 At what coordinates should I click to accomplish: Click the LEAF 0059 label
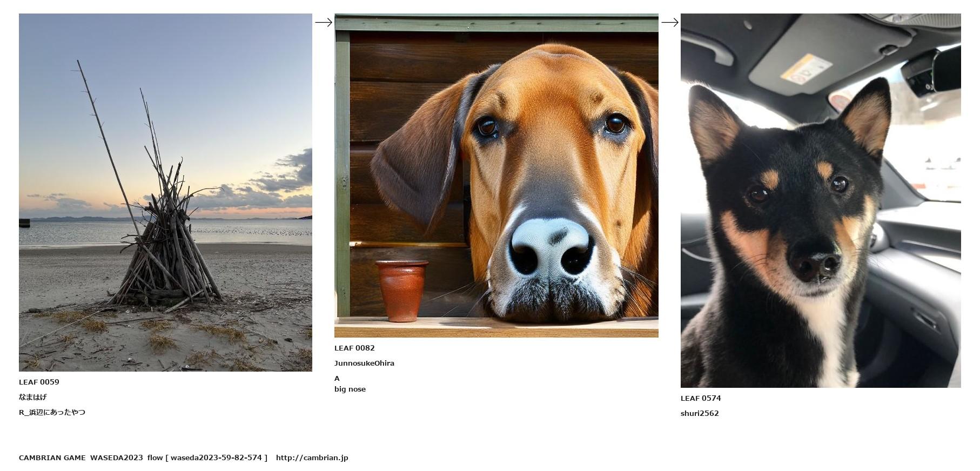[x=39, y=382]
